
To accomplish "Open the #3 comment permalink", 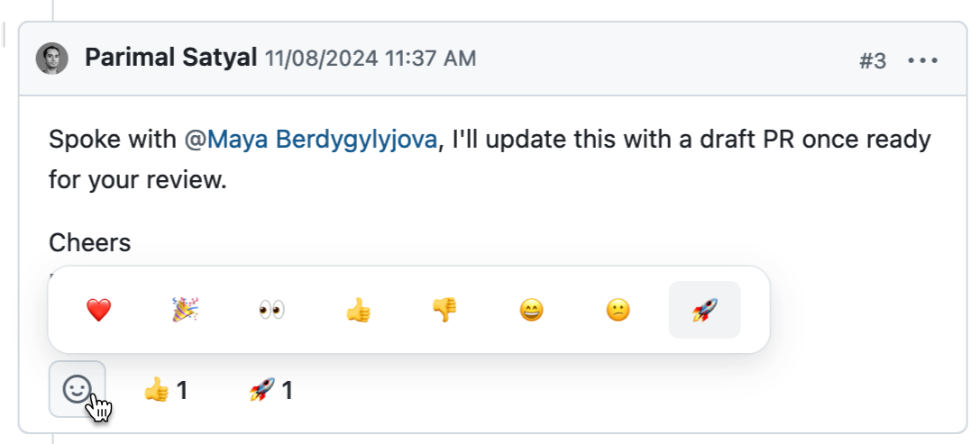I will pos(872,61).
